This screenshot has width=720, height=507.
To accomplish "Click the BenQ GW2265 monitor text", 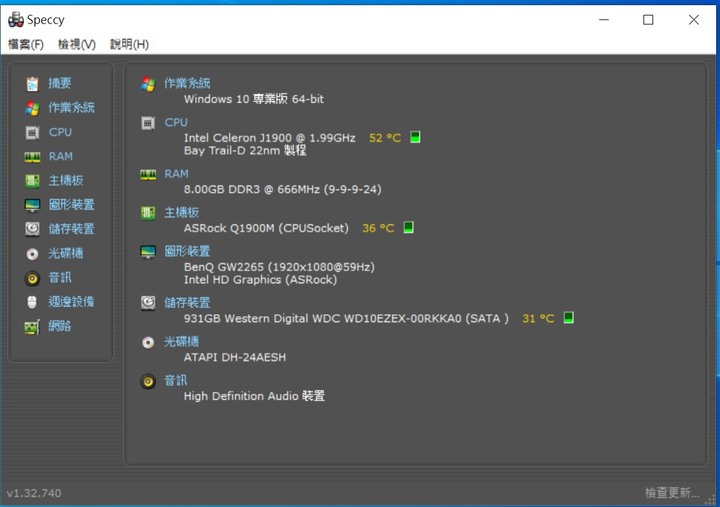I will point(279,267).
